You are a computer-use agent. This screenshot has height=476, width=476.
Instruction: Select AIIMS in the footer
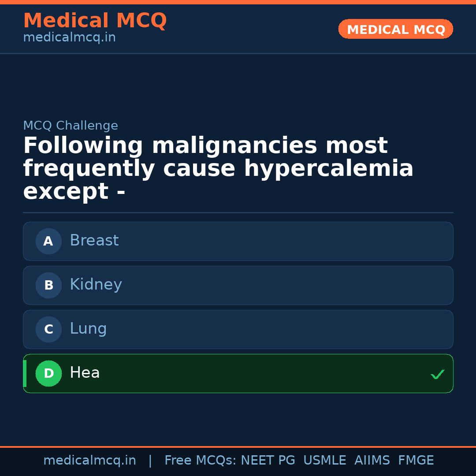tap(372, 461)
